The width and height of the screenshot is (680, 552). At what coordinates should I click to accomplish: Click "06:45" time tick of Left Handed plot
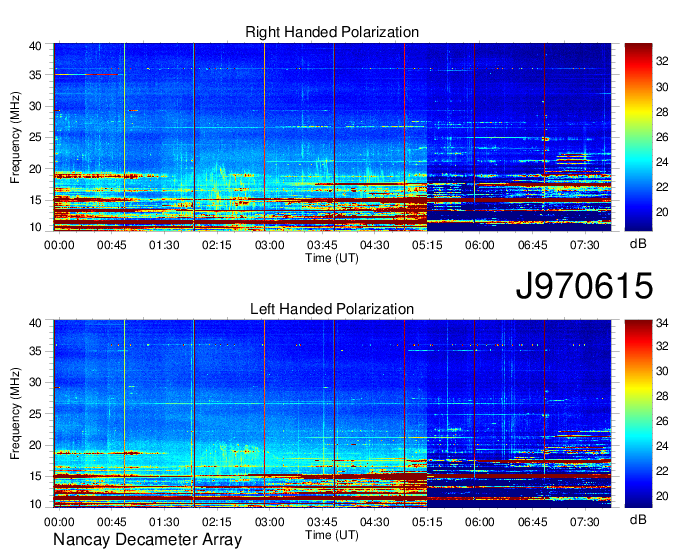tap(533, 522)
